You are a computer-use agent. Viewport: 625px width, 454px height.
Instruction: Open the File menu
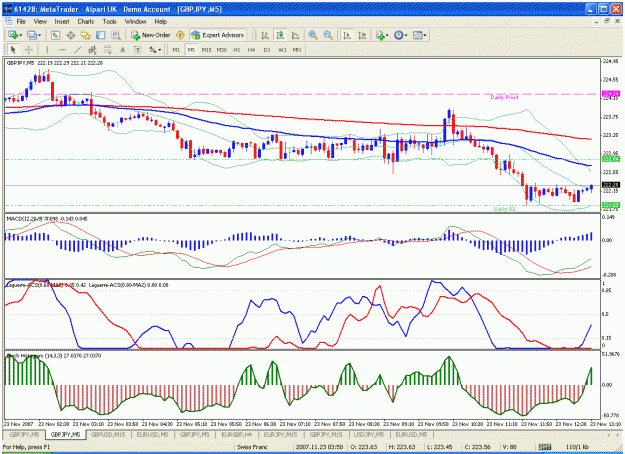tap(21, 22)
